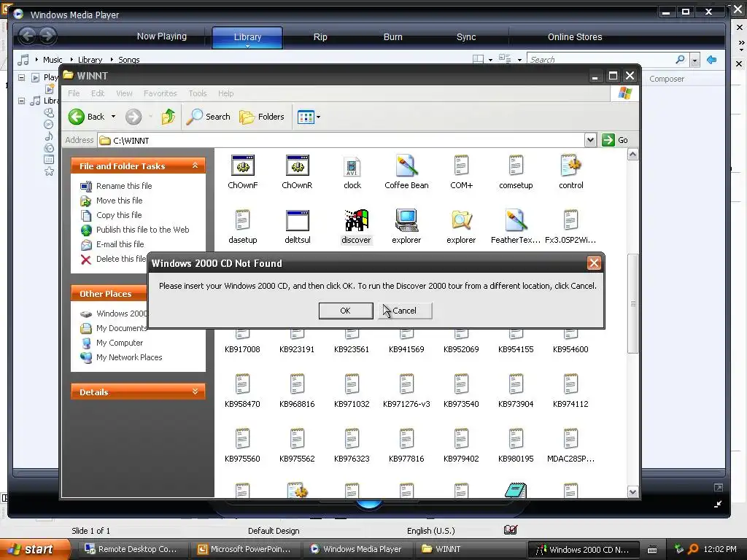Switch to Rip tab in Media Player
747x560 pixels.
[320, 37]
